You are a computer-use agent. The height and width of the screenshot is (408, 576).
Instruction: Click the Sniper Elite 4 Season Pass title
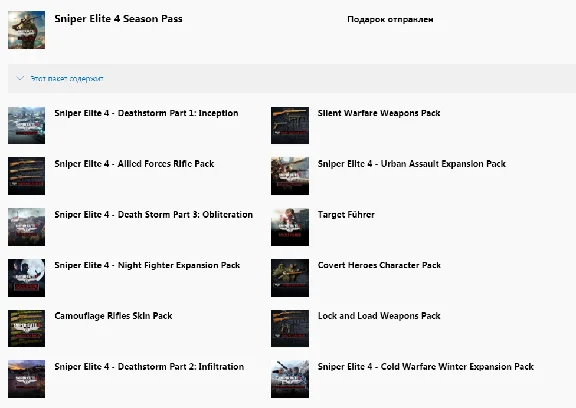118,19
